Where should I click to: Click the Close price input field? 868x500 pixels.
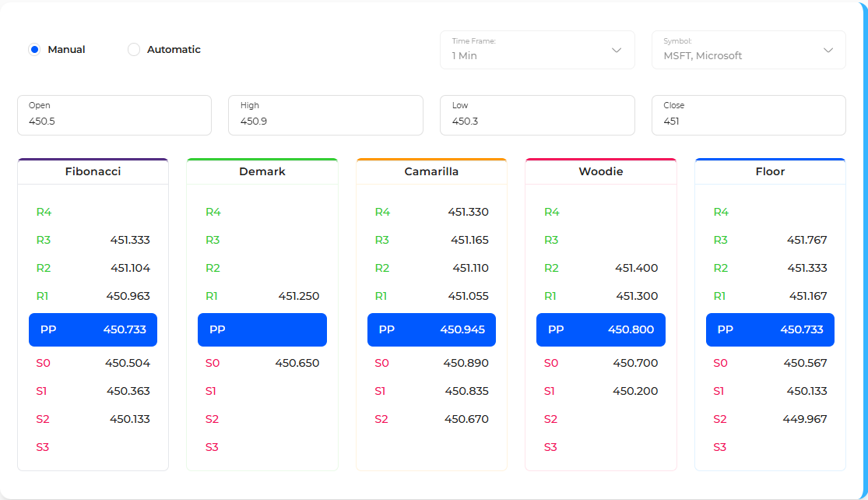point(748,115)
